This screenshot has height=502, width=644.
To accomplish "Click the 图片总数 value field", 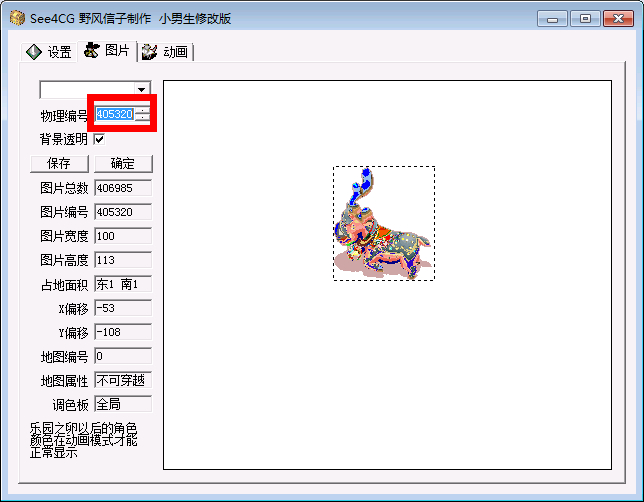I will pyautogui.click(x=122, y=188).
